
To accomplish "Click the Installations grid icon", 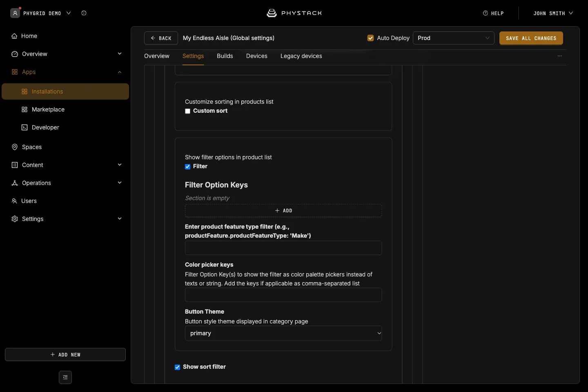I will 24,91.
